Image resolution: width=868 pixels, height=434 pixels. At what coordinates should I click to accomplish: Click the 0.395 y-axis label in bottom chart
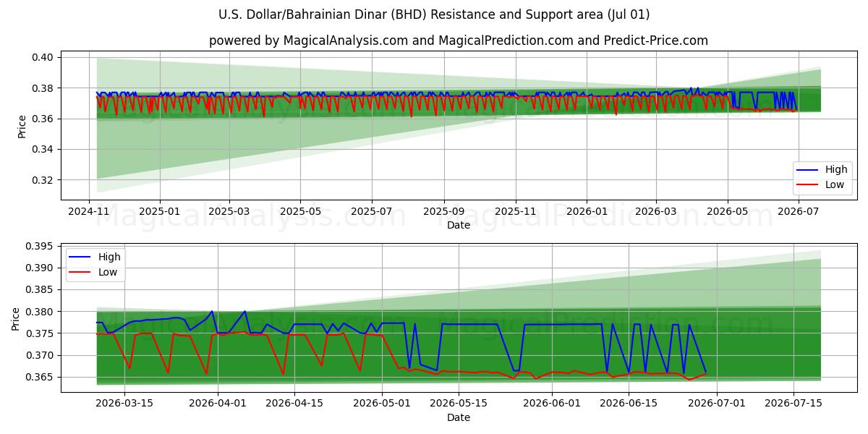point(41,247)
